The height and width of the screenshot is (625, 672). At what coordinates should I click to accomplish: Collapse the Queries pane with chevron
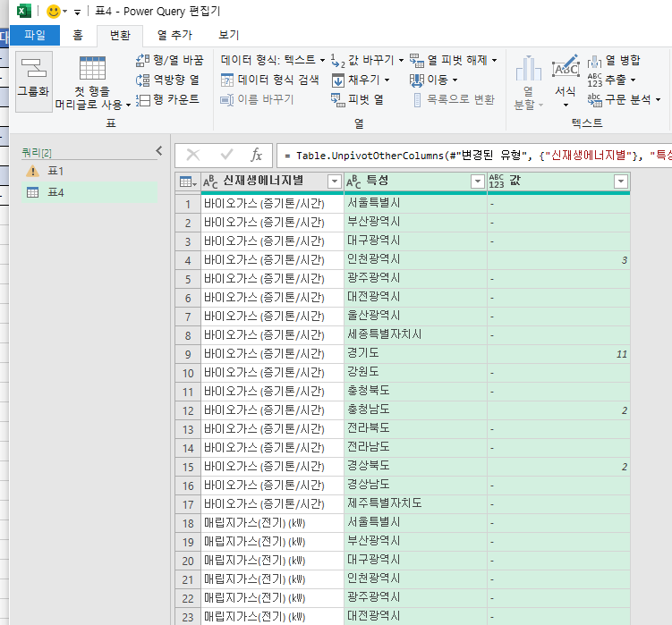coord(159,151)
